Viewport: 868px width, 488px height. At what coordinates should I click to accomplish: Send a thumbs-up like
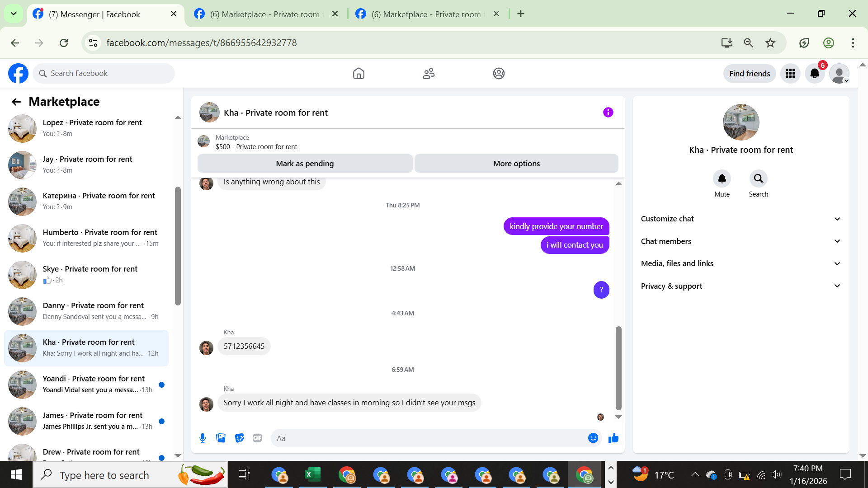click(613, 438)
